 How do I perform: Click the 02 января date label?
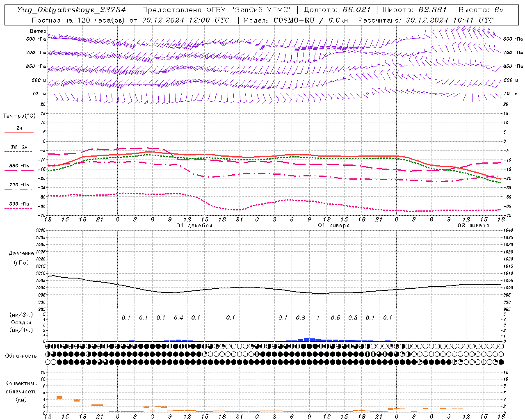tap(473, 226)
